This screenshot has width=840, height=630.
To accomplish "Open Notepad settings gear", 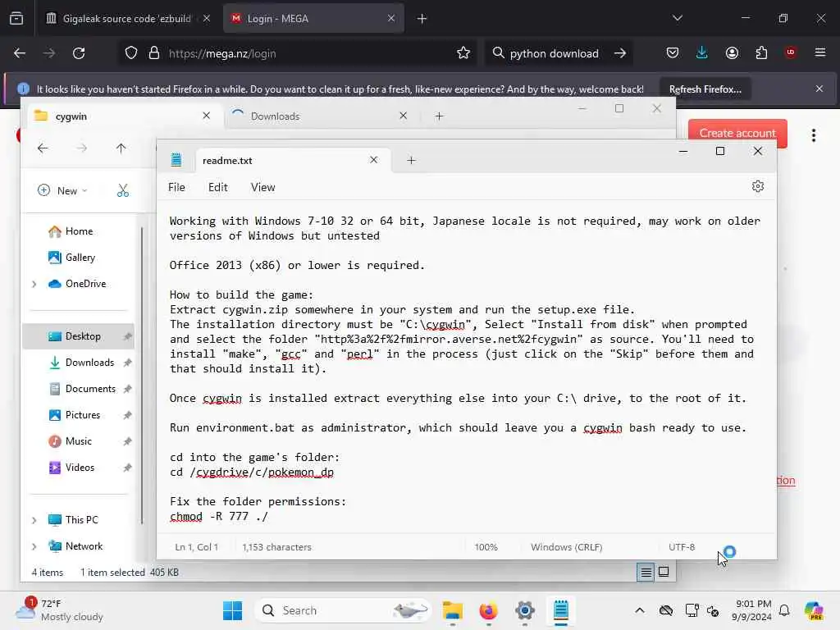I will [757, 186].
